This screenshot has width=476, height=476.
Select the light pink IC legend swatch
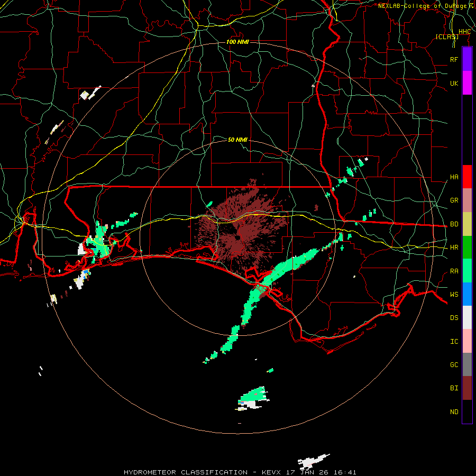coord(467,341)
